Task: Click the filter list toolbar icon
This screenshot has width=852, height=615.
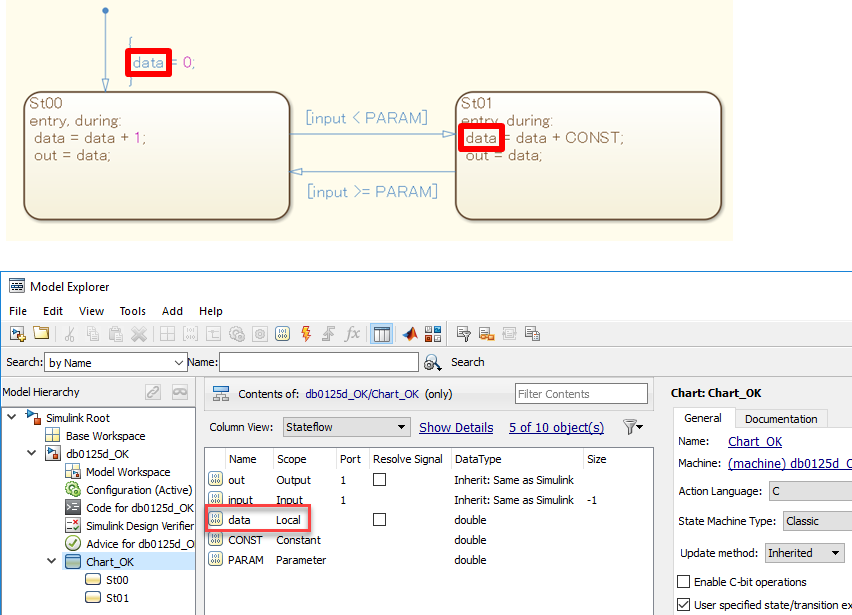Action: click(x=463, y=334)
